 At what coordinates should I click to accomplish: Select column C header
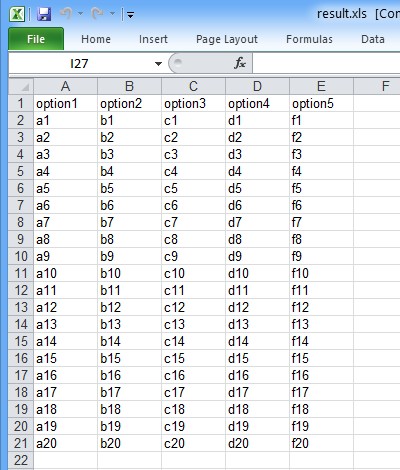click(193, 86)
